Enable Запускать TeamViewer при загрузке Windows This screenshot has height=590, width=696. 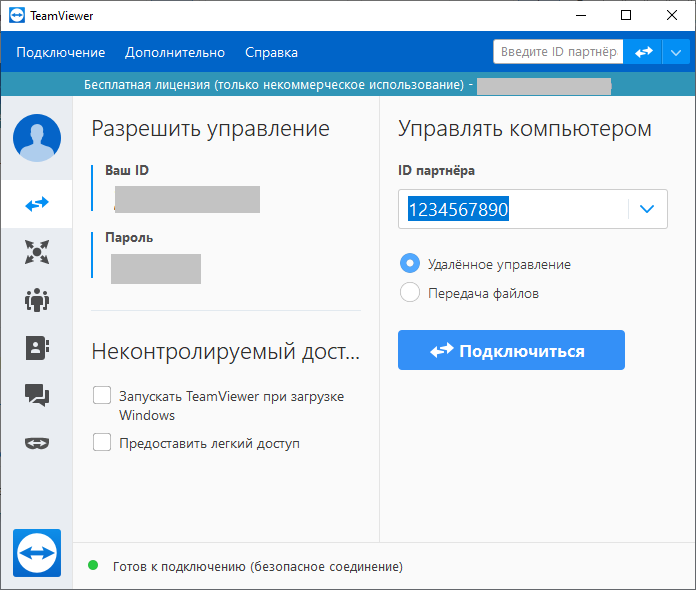[x=102, y=395]
